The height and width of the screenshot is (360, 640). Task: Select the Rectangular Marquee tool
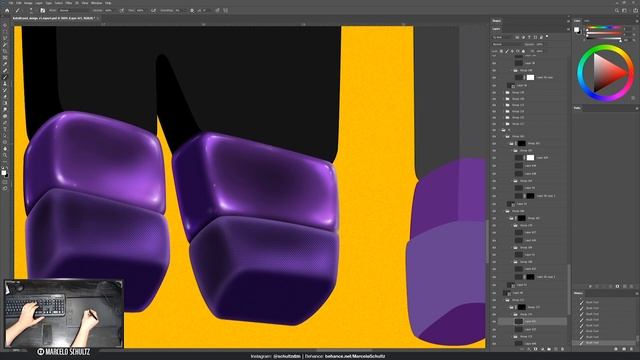coord(5,32)
